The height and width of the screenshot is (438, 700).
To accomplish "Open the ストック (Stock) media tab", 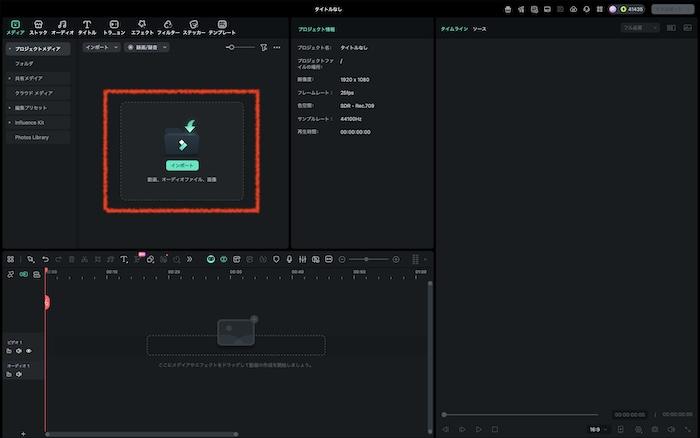I will [x=38, y=26].
